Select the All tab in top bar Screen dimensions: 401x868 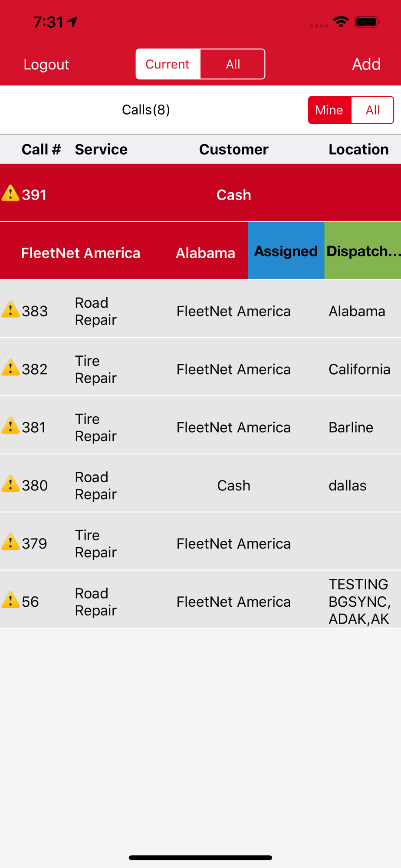tap(233, 64)
